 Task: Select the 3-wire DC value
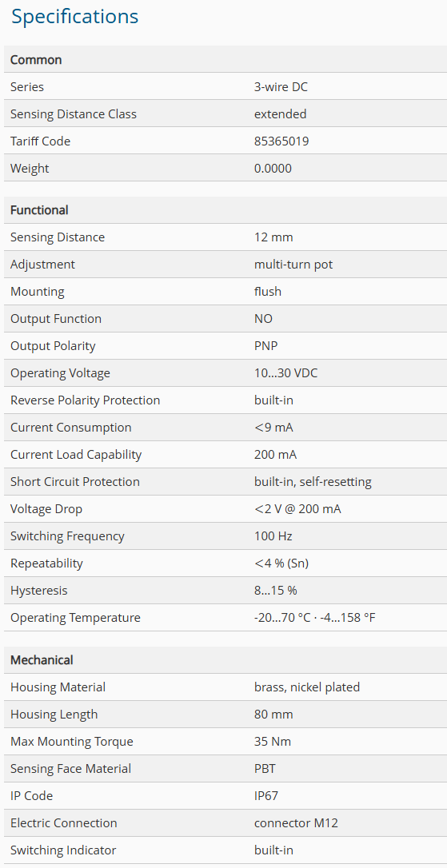[285, 87]
